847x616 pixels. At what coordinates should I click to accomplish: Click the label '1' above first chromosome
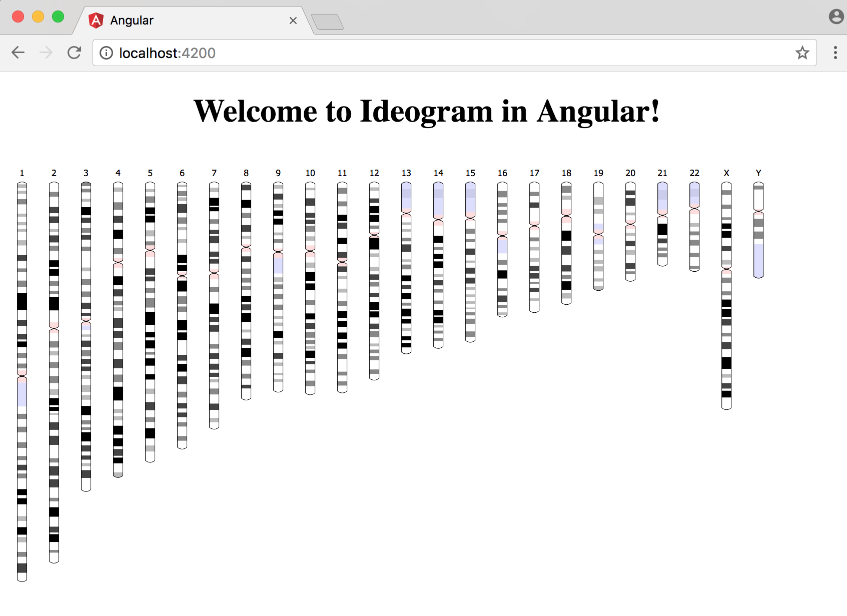pyautogui.click(x=22, y=173)
